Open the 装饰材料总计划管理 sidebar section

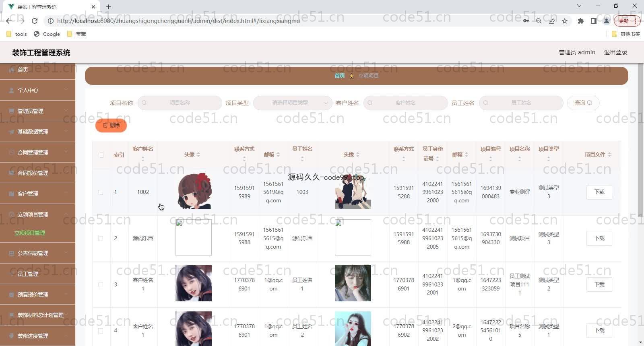tap(37, 315)
